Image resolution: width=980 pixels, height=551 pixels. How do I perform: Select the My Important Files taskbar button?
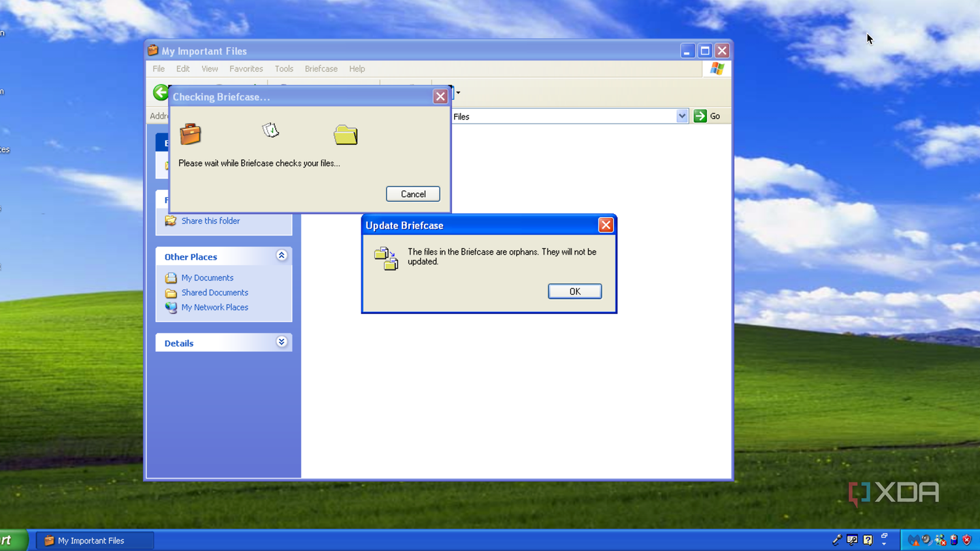[x=93, y=541]
